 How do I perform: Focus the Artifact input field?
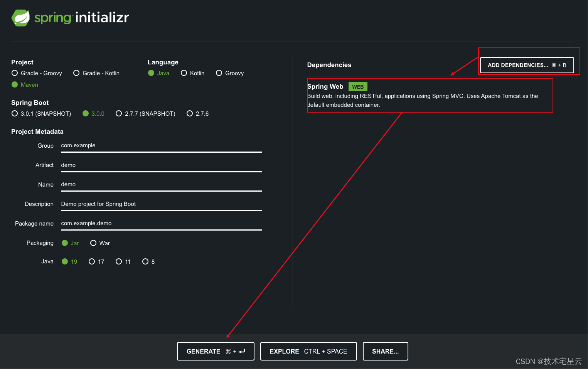coord(161,165)
